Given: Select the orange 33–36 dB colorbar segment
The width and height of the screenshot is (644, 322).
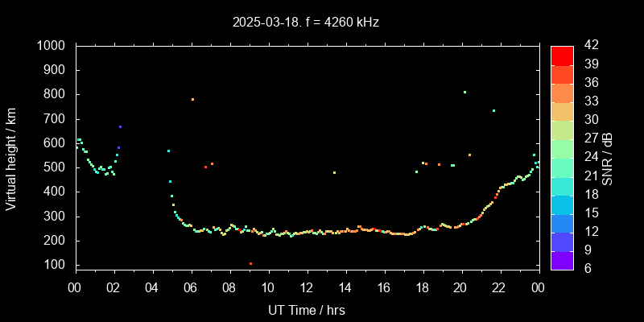Looking at the screenshot, I should 562,92.
